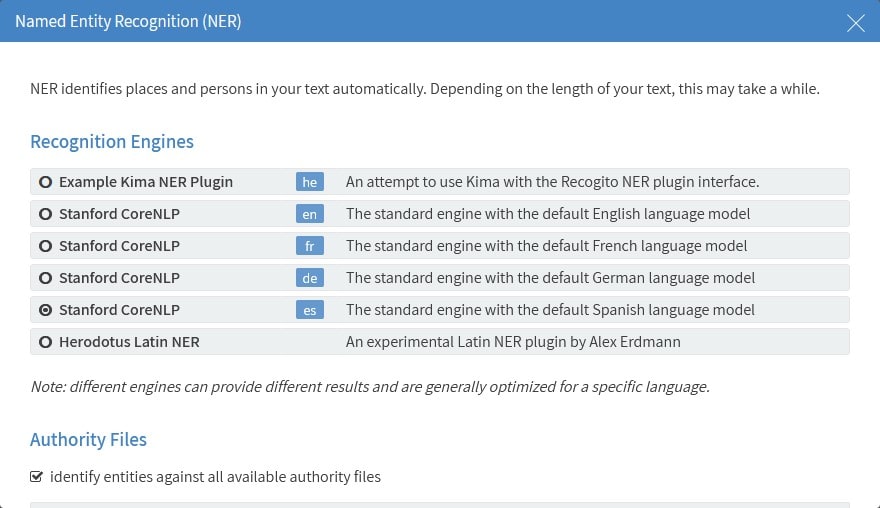The width and height of the screenshot is (880, 508).
Task: Select the Herodotus Latin NER radio button
Action: point(45,342)
